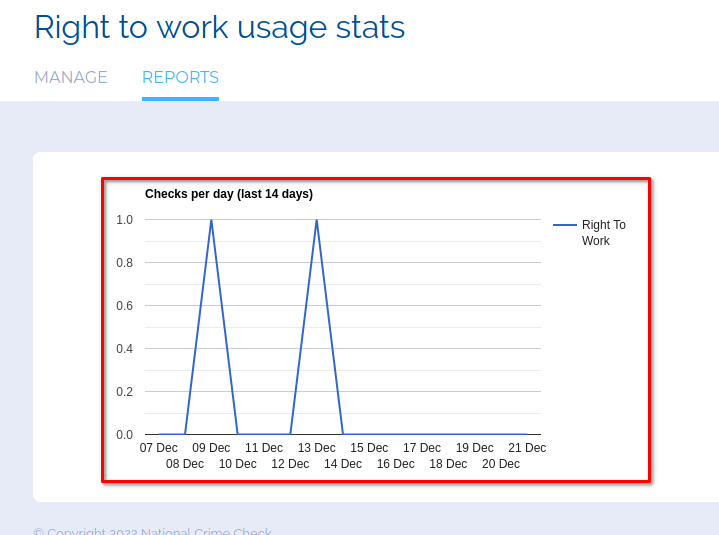Click the 'Checks per day' chart title
Screen dimensions: 719x535
pyautogui.click(x=229, y=194)
